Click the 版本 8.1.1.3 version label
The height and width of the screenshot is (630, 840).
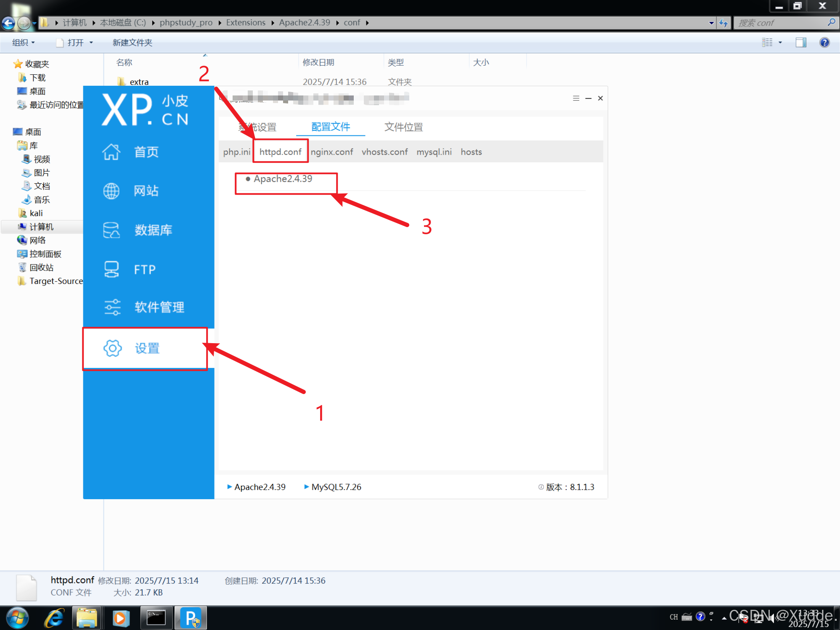click(566, 487)
